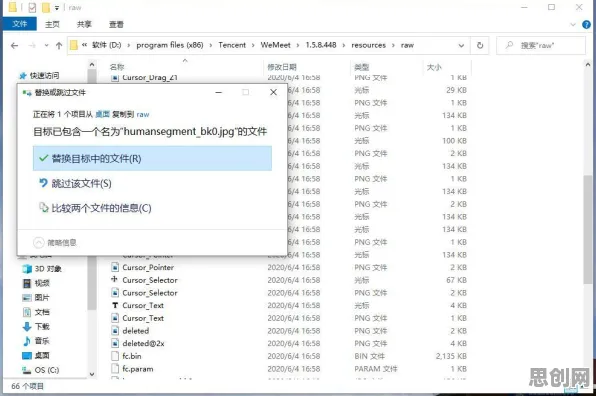Open the raw destination link in dialog
The height and width of the screenshot is (396, 596).
pyautogui.click(x=143, y=114)
